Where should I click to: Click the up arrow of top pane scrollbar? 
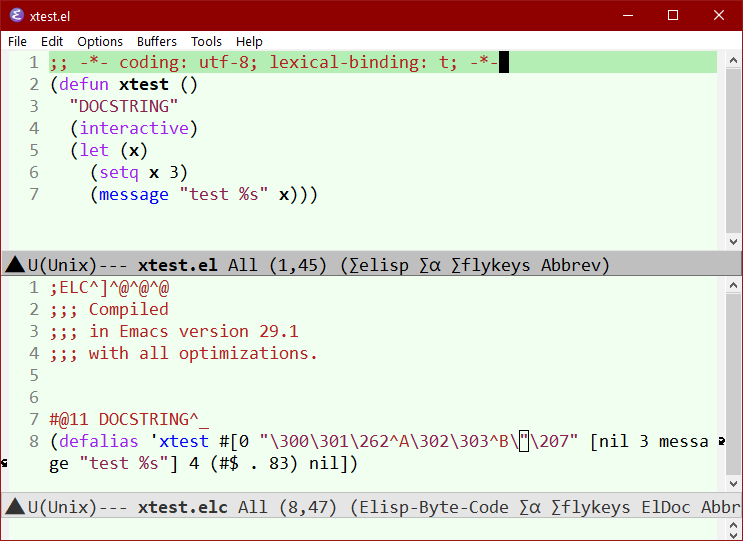point(733,60)
